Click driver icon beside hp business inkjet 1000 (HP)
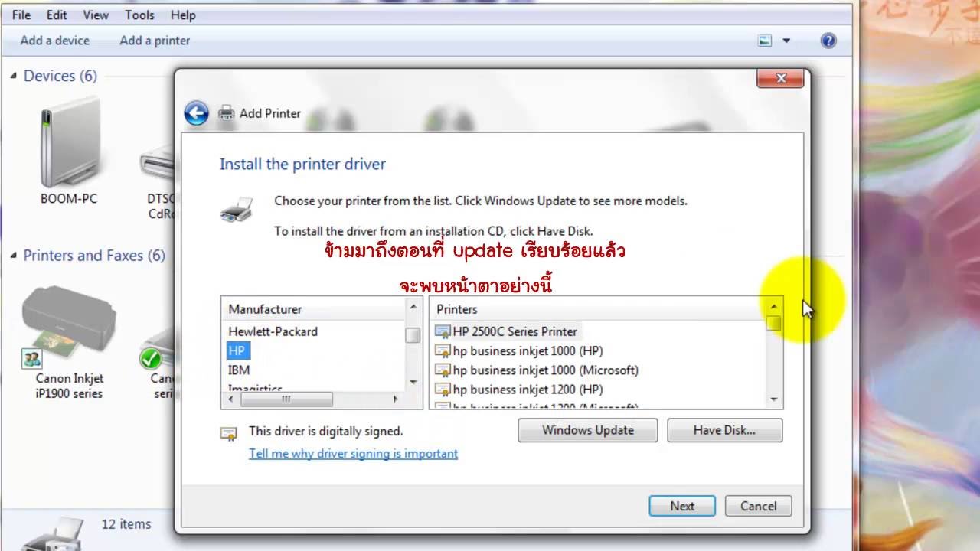 point(443,350)
